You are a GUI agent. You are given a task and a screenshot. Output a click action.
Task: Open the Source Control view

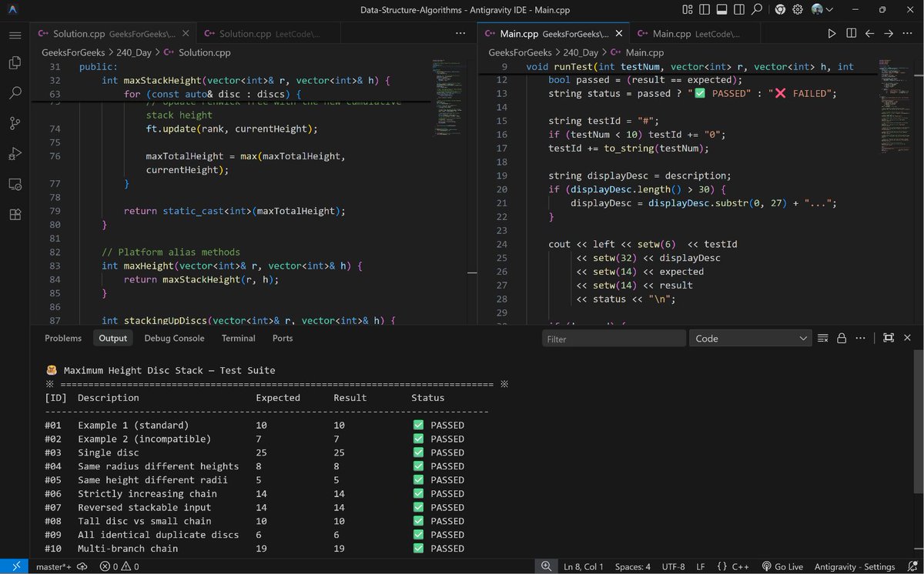[x=15, y=123]
